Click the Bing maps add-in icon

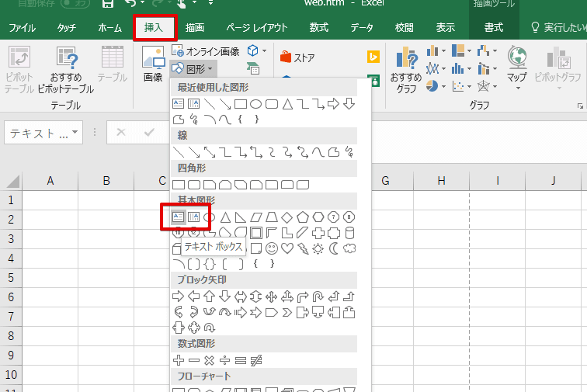click(373, 57)
